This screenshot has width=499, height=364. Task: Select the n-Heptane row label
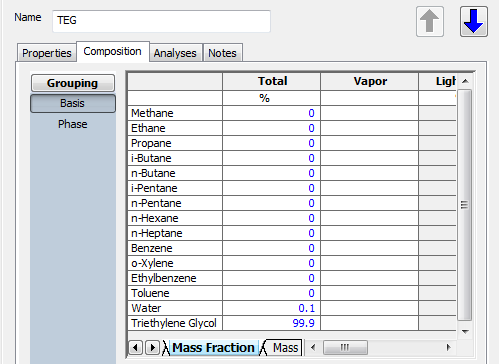click(175, 233)
